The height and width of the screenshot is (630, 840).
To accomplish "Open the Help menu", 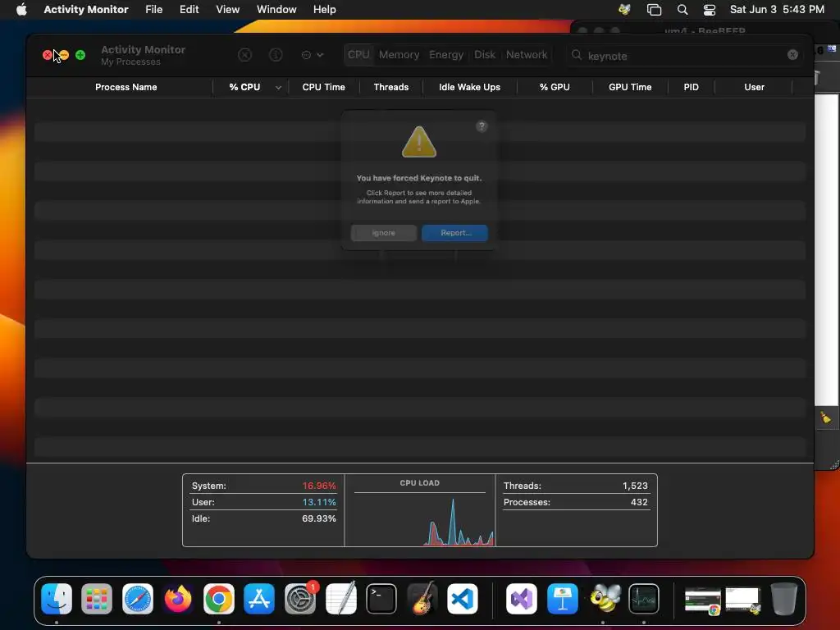I will pos(325,10).
